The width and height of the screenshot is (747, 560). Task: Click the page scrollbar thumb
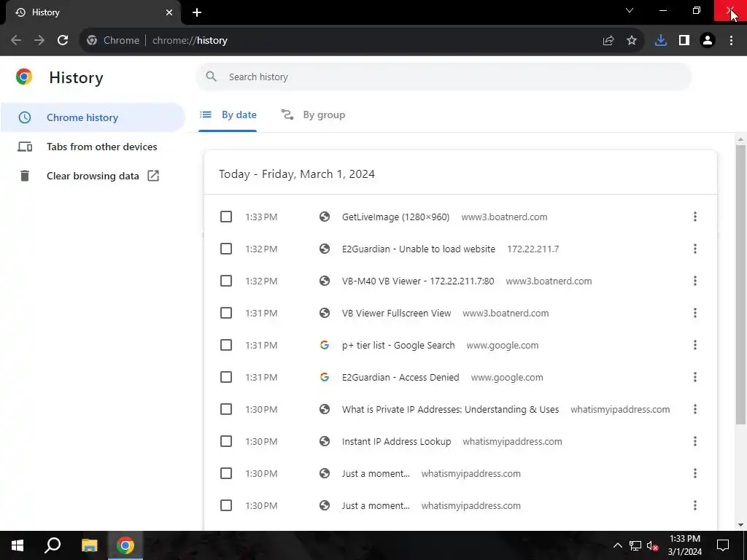tap(740, 284)
